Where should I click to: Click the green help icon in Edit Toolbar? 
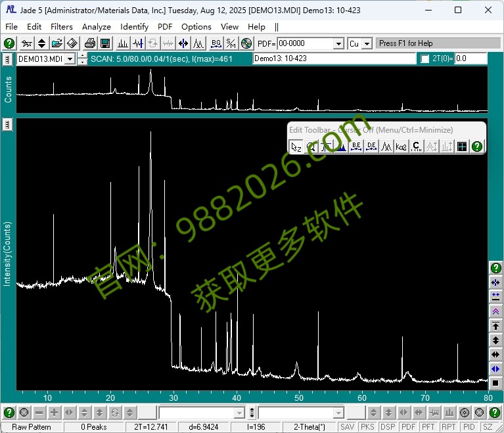tap(477, 147)
